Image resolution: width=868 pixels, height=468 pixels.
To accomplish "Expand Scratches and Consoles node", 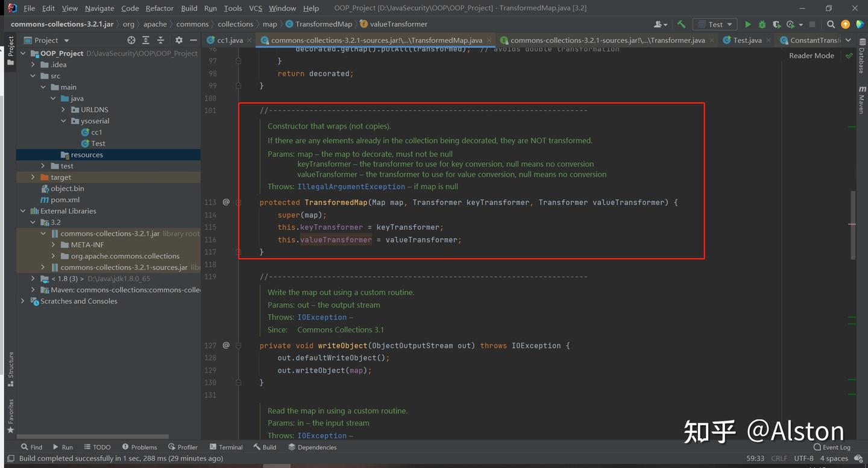I will pos(23,301).
